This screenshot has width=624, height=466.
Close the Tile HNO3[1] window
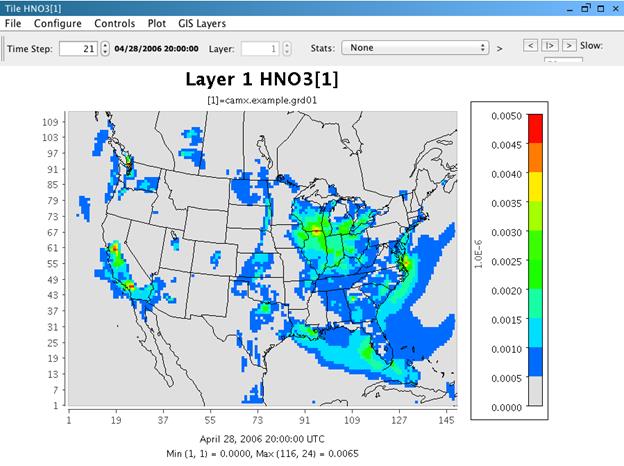(615, 8)
